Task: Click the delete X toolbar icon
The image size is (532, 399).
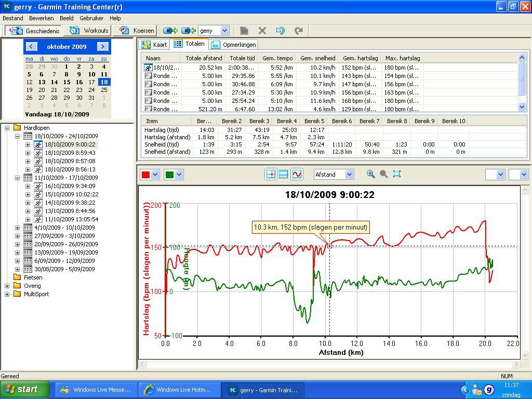Action: pyautogui.click(x=262, y=31)
